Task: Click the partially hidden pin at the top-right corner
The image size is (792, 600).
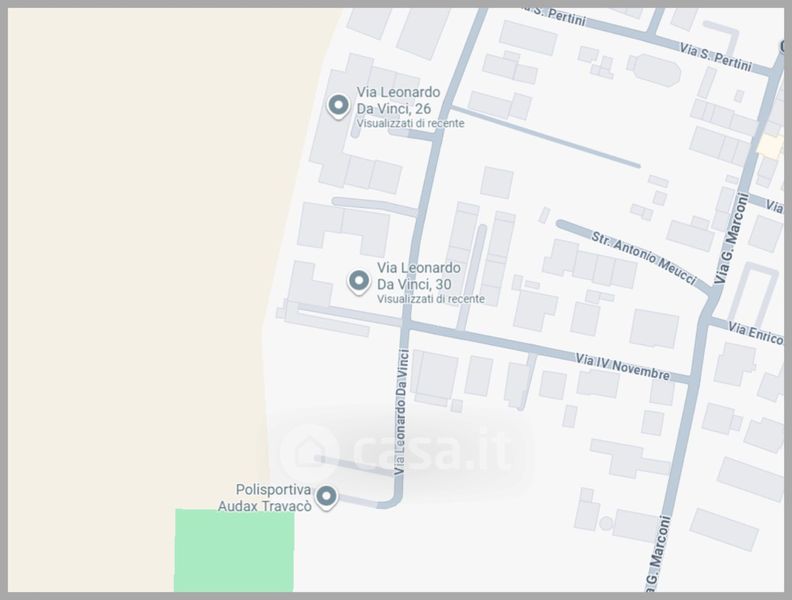Action: click(781, 46)
